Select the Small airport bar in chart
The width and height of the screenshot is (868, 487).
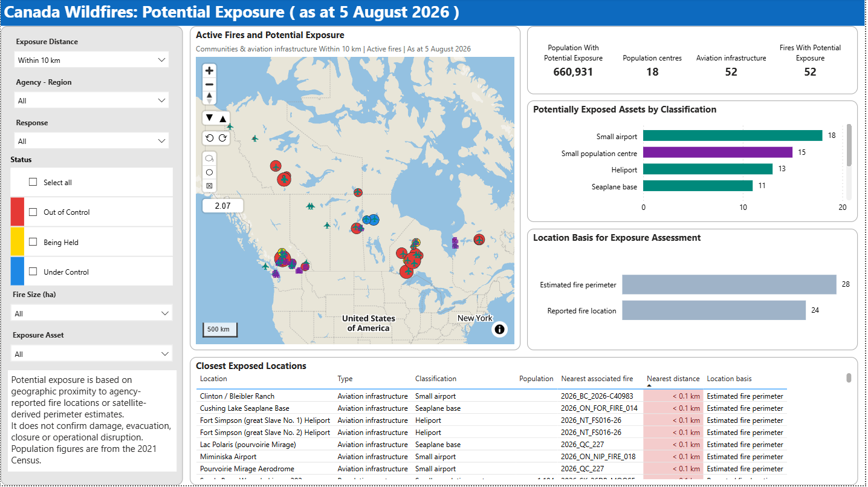733,136
